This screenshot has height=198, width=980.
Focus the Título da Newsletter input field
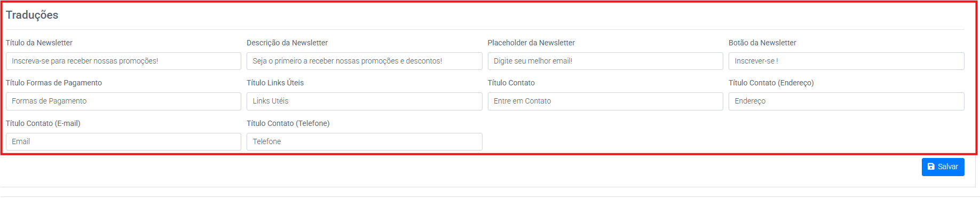[x=123, y=61]
